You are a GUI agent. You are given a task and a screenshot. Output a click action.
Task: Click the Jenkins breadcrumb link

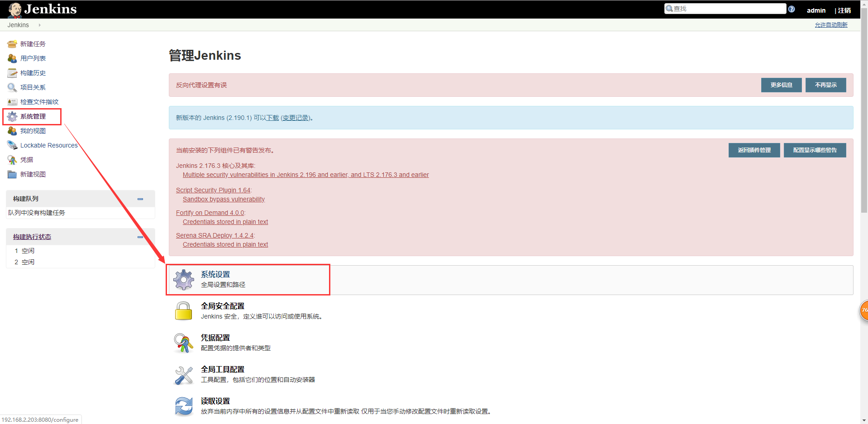(18, 25)
